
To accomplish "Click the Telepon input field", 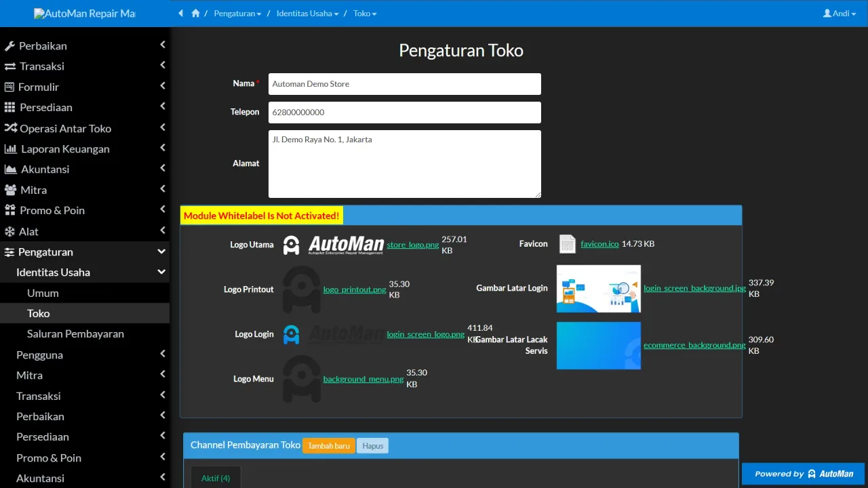I will pyautogui.click(x=405, y=113).
